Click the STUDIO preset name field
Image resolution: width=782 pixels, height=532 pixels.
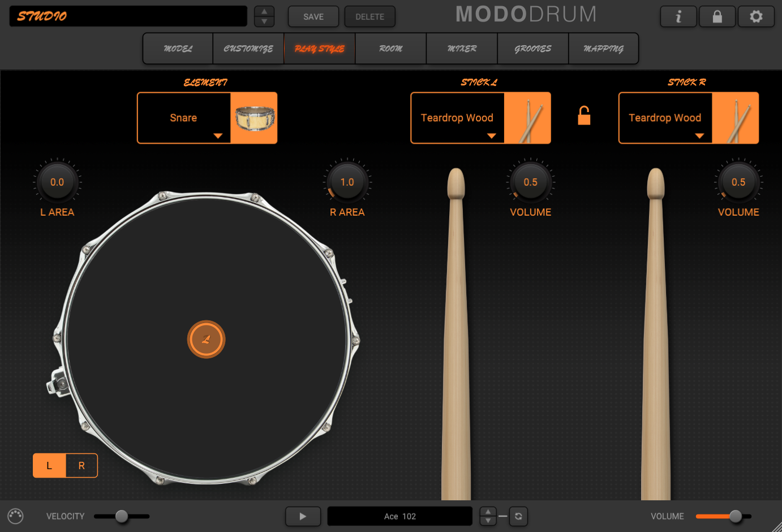pyautogui.click(x=128, y=16)
